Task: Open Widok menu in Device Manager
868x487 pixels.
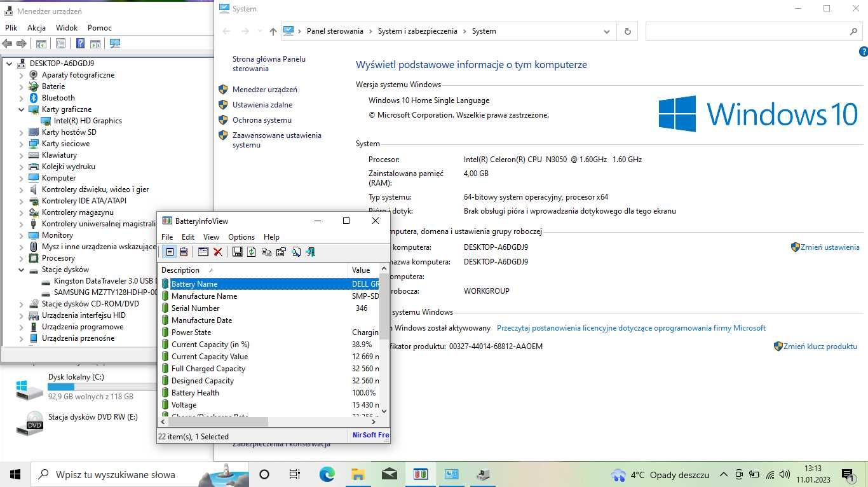Action: (x=67, y=28)
